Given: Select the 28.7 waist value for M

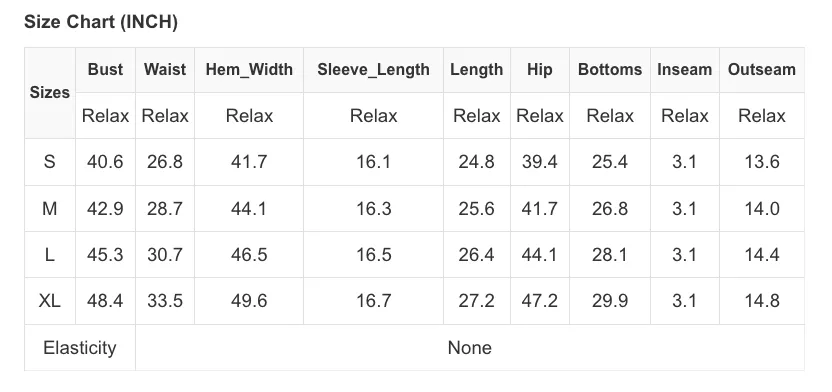Looking at the screenshot, I should [165, 208].
